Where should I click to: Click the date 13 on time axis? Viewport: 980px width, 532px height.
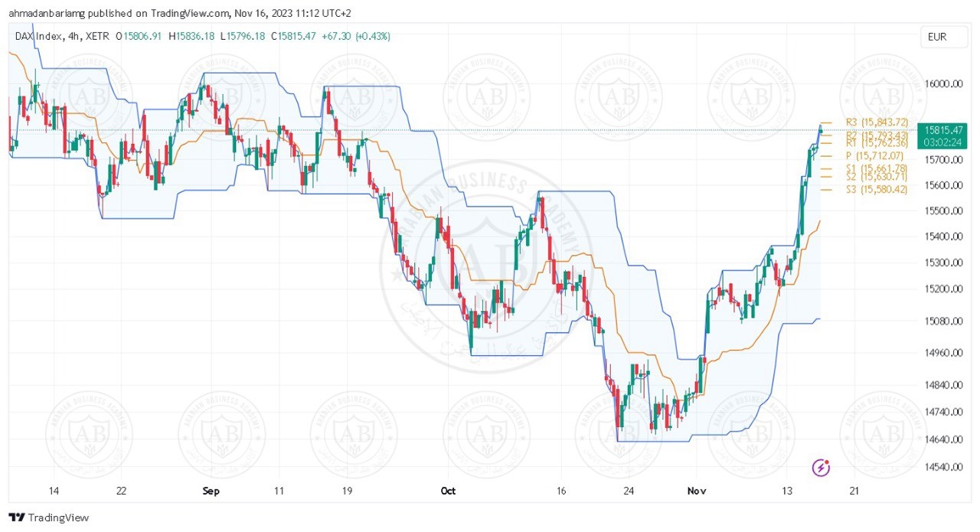(x=786, y=491)
